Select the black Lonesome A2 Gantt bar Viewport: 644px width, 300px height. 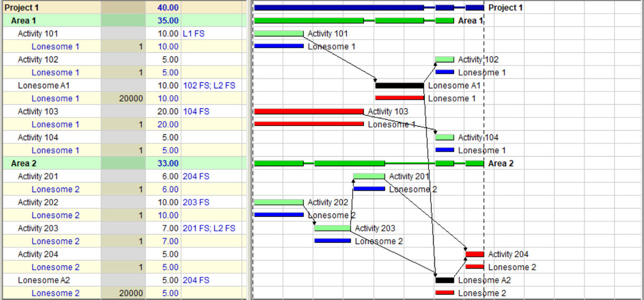(x=445, y=280)
